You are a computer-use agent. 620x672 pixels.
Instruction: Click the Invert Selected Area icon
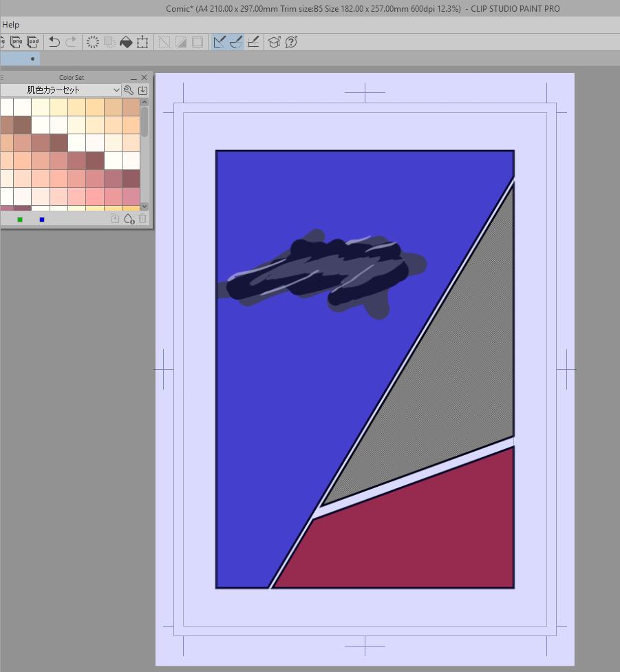[x=181, y=42]
